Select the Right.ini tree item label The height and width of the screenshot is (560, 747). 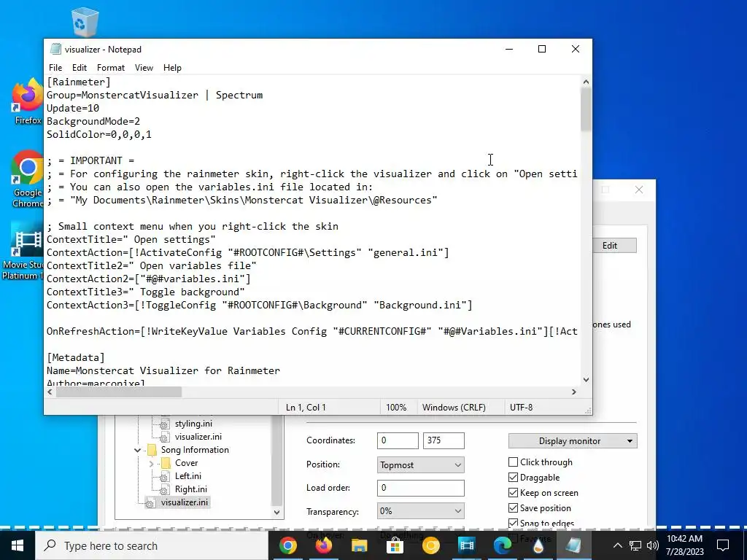click(191, 489)
